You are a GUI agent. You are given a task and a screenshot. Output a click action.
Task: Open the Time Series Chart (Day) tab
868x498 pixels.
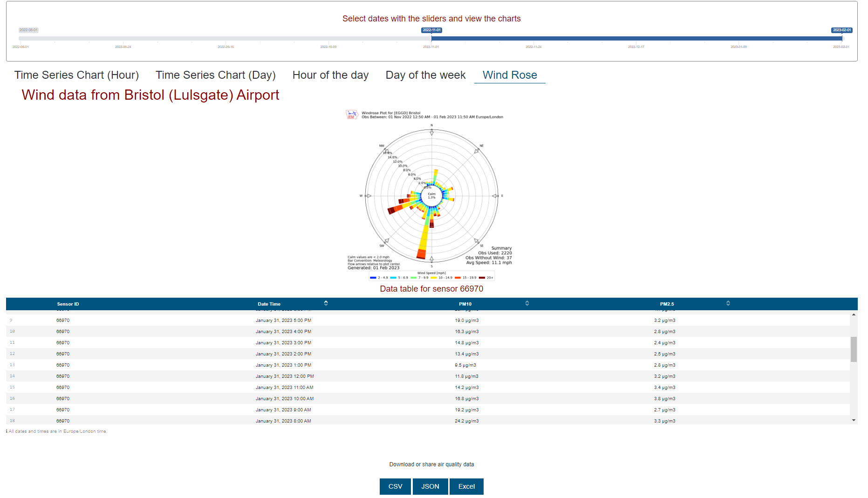click(x=215, y=75)
